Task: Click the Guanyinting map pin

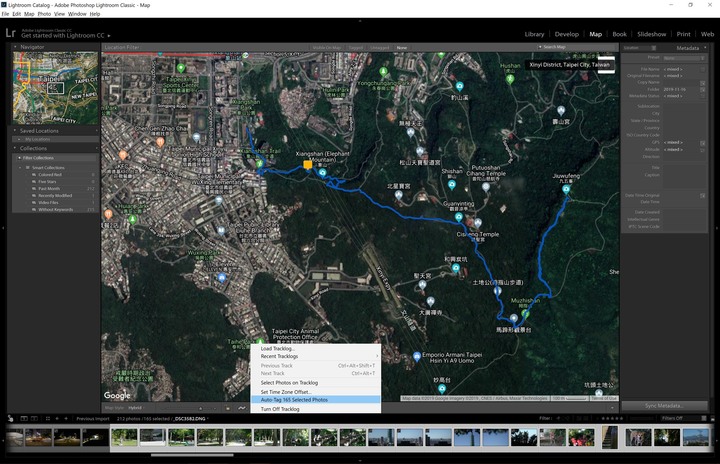Action: click(x=458, y=216)
